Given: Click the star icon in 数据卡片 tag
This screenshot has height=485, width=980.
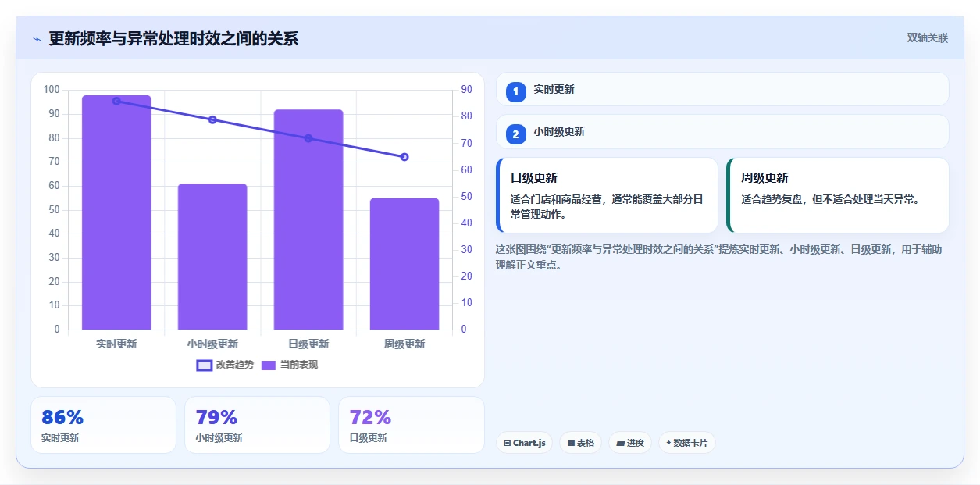Looking at the screenshot, I should click(x=668, y=443).
